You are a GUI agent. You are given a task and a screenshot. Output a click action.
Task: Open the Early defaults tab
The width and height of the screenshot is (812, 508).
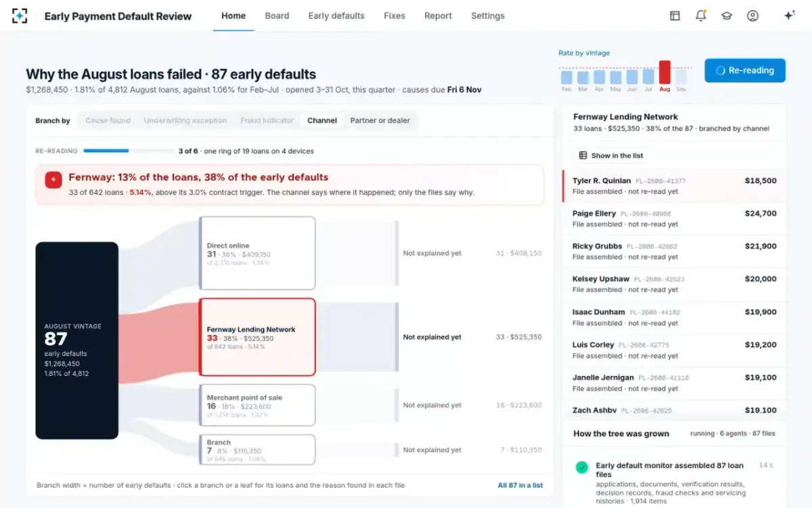click(336, 16)
